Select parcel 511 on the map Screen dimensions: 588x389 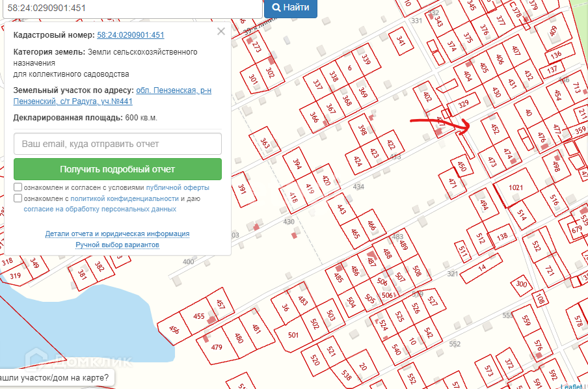tap(462, 252)
